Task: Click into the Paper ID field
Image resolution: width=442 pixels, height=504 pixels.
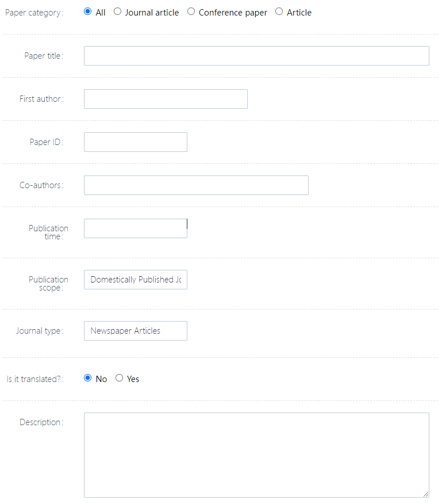Action: tap(136, 142)
